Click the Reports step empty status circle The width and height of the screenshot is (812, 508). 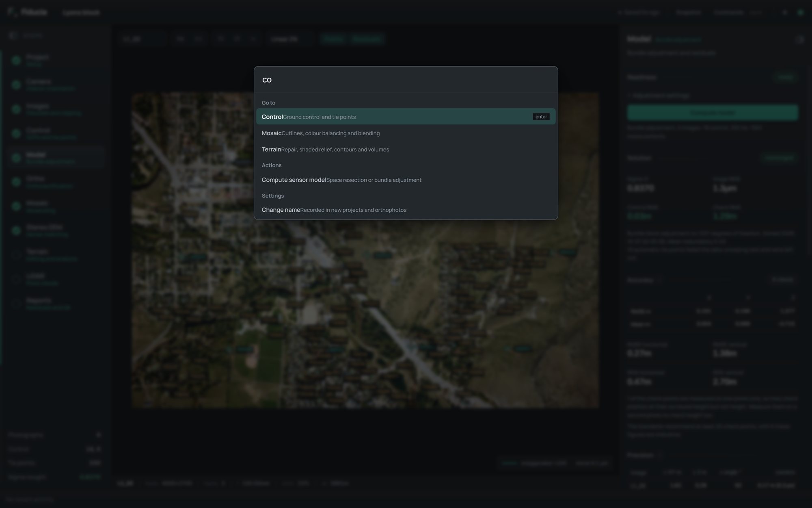pyautogui.click(x=16, y=304)
